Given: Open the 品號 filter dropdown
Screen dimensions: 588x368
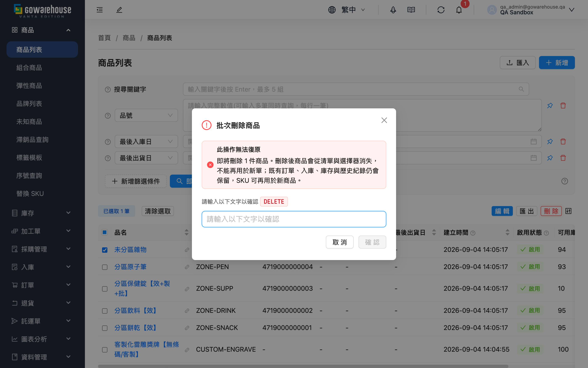Looking at the screenshot, I should 146,115.
